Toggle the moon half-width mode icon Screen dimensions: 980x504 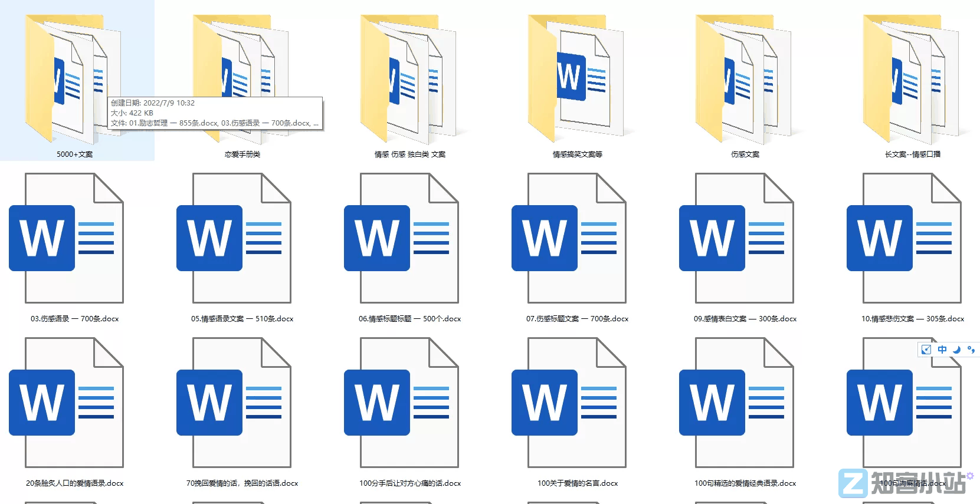[x=957, y=350]
